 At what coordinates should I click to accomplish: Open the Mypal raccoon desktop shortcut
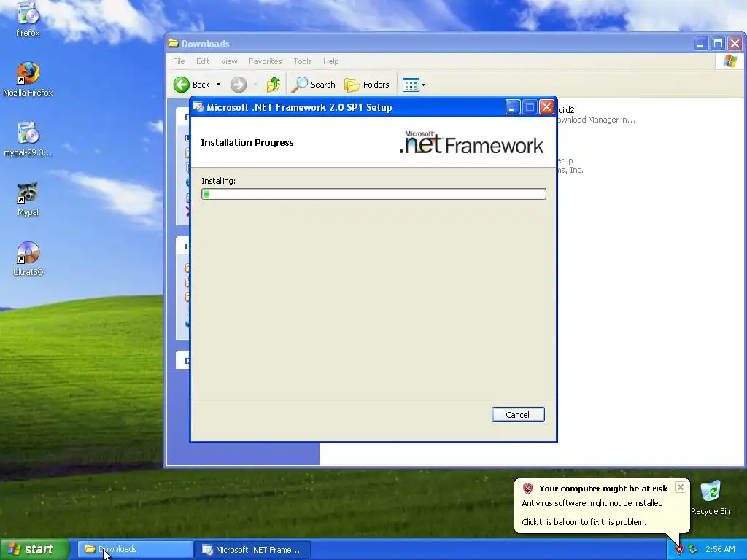[28, 199]
